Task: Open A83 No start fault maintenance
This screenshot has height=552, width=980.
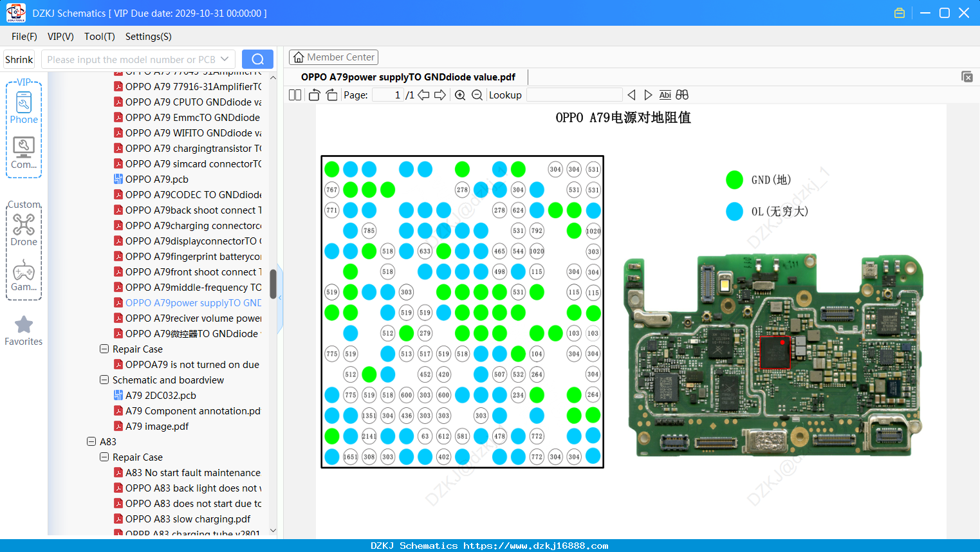Action: point(187,473)
